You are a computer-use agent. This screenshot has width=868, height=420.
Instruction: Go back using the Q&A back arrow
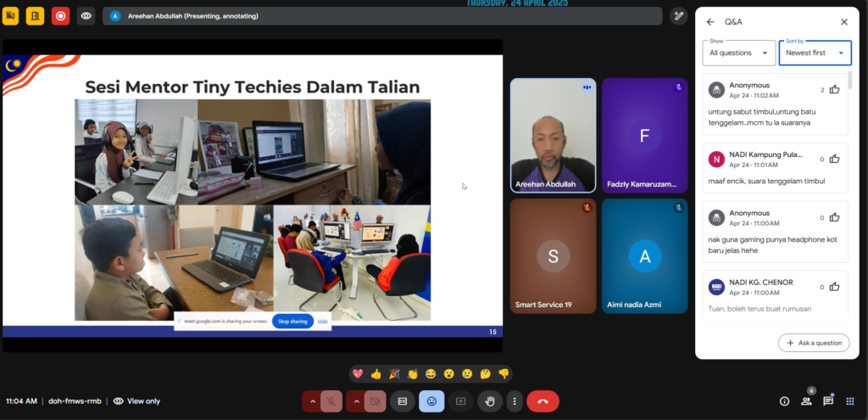pyautogui.click(x=710, y=22)
